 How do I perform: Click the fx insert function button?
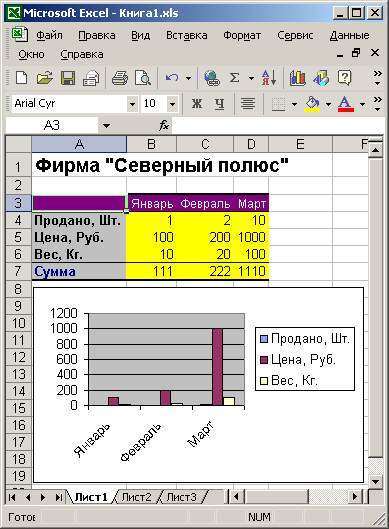coord(164,126)
